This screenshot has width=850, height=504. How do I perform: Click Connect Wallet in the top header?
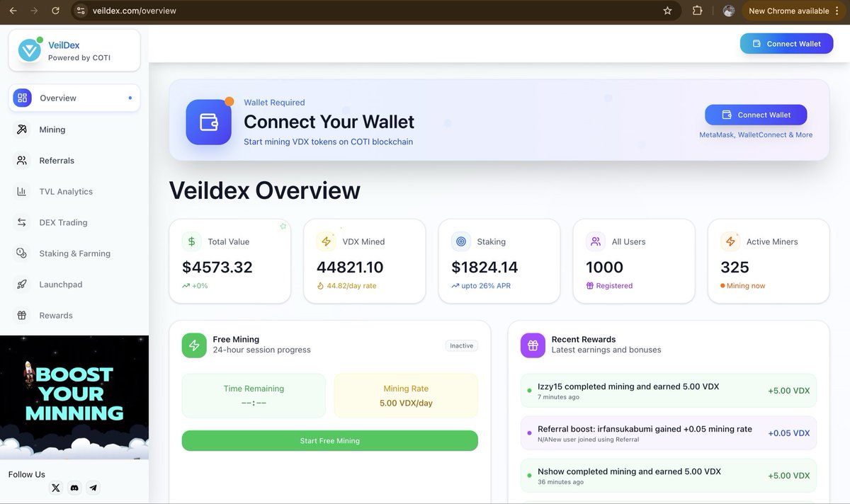[x=786, y=44]
